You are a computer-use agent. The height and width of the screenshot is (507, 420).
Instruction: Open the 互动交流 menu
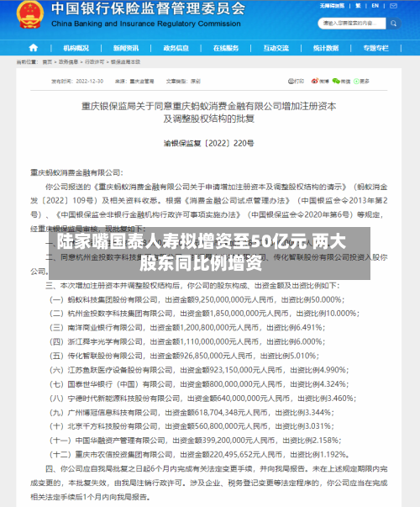tap(276, 48)
